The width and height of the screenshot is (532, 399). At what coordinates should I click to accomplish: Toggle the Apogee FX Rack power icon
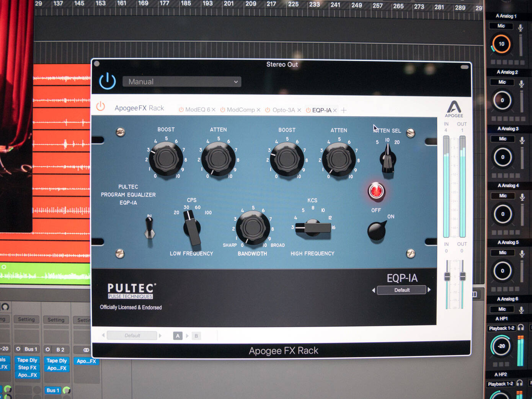(x=101, y=106)
